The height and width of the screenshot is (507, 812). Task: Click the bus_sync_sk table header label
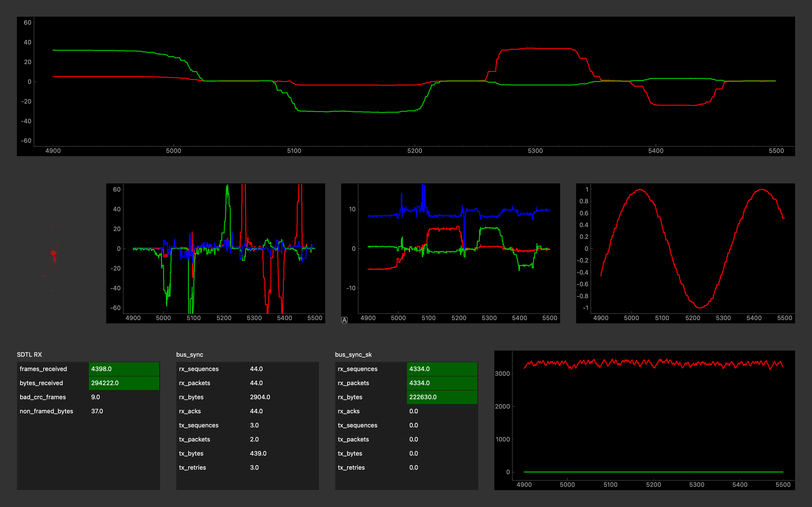click(x=353, y=354)
